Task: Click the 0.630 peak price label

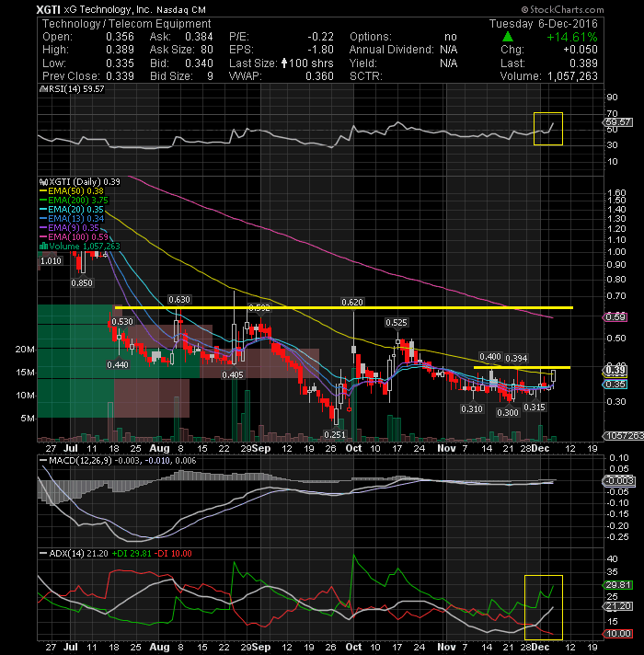Action: click(179, 300)
